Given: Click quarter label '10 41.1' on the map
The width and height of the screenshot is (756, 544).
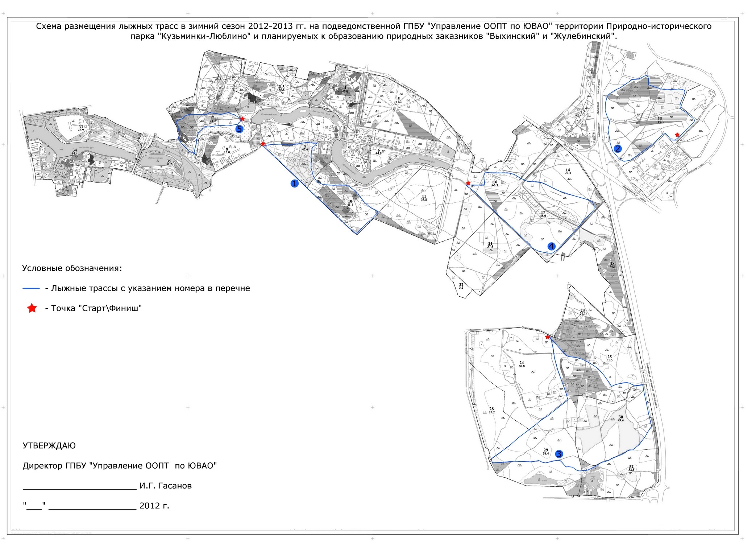Looking at the screenshot, I should pyautogui.click(x=350, y=203).
